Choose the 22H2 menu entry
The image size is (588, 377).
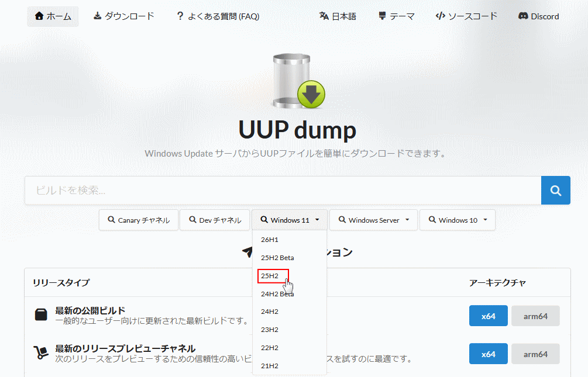[x=290, y=348]
